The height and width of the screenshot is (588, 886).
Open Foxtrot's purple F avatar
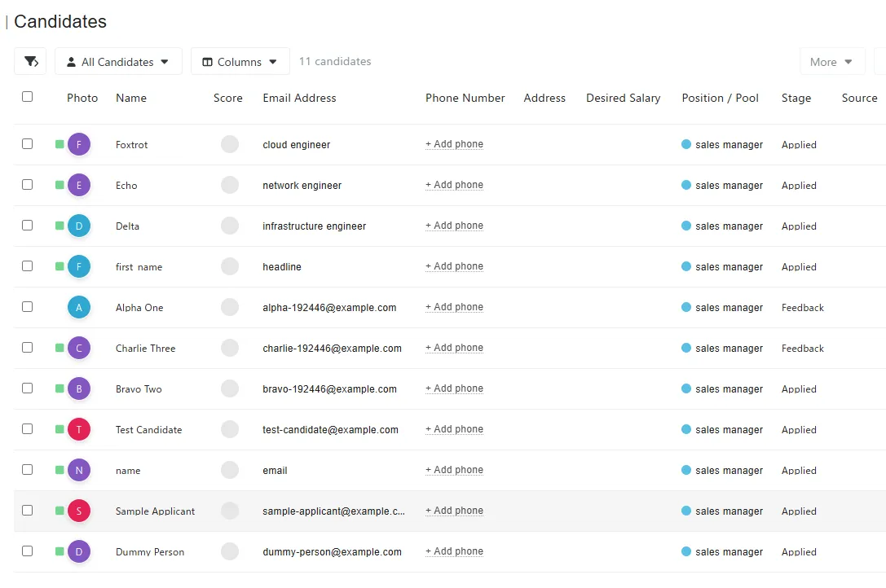(79, 145)
